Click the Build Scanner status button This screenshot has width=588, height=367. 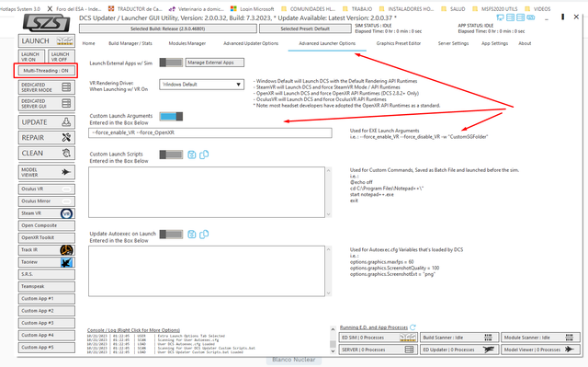tap(459, 338)
